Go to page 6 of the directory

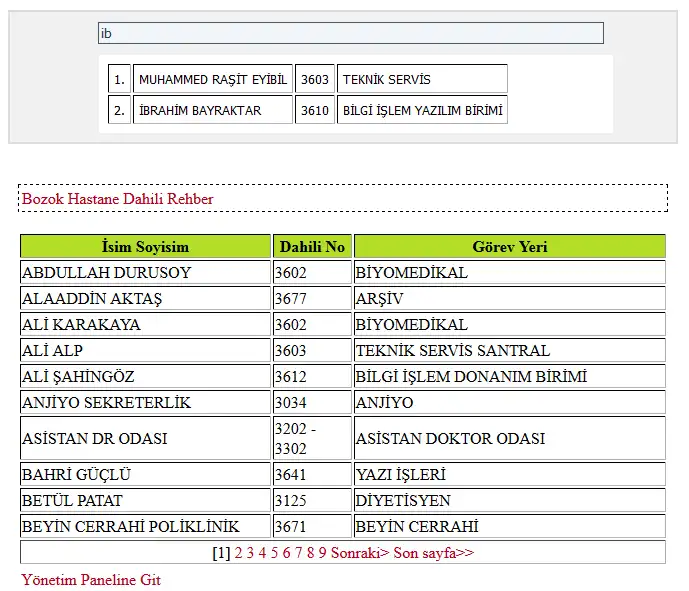pyautogui.click(x=286, y=552)
